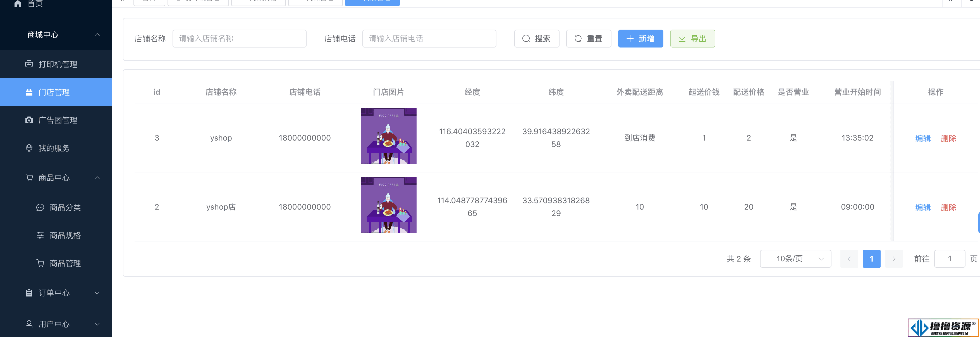Expand the 订单中心 menu chevron

click(97, 293)
